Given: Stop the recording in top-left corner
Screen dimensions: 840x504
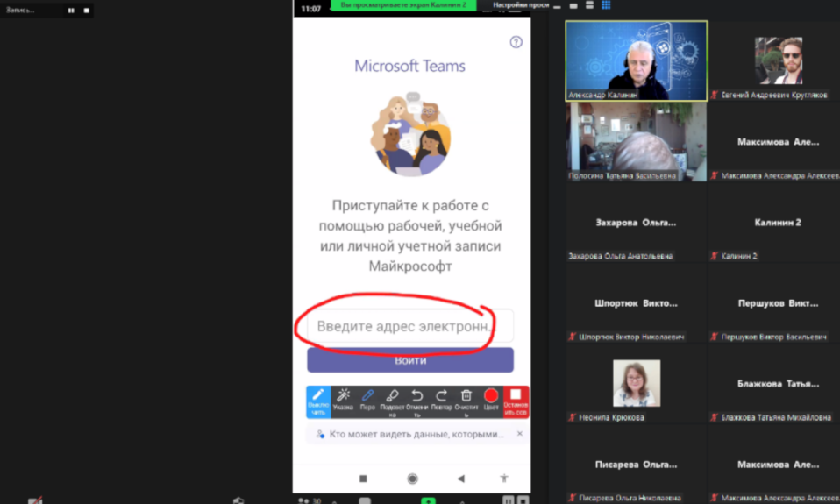Looking at the screenshot, I should tap(86, 11).
